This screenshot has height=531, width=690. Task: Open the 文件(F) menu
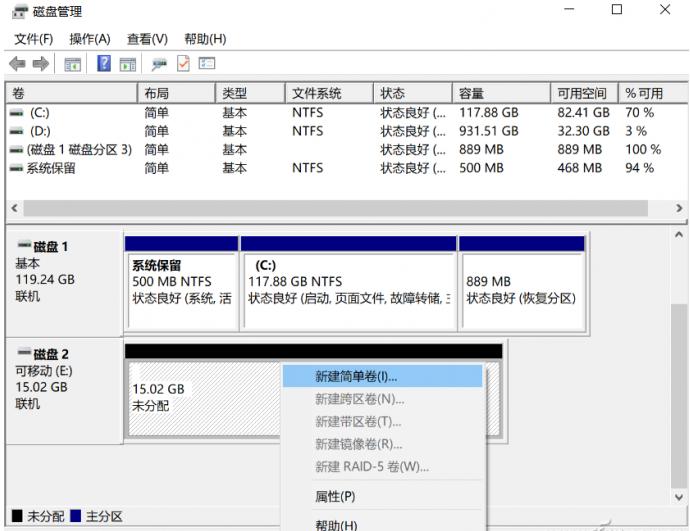pyautogui.click(x=33, y=39)
